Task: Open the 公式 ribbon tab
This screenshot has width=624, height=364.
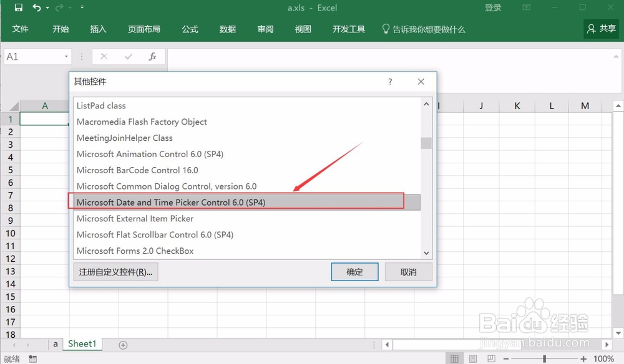Action: coord(190,29)
